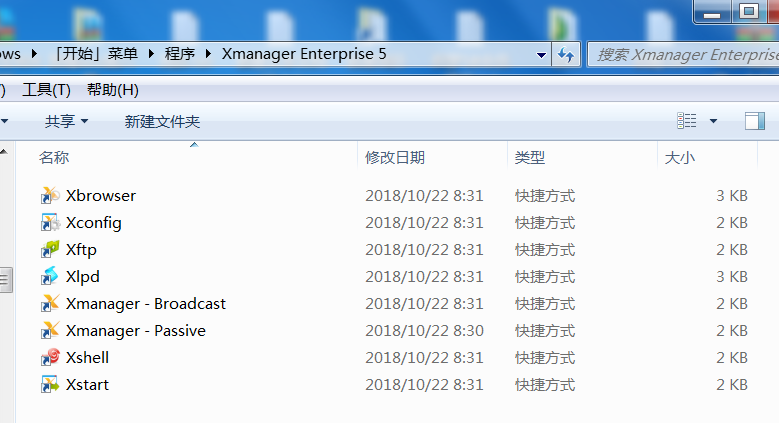Open the 共享 dropdown menu
Viewport: 779px width, 423px height.
[67, 121]
